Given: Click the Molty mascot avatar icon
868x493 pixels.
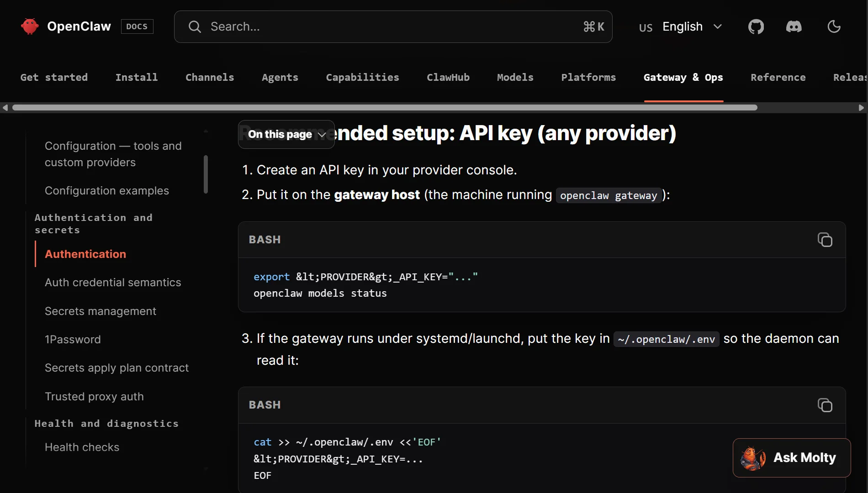Looking at the screenshot, I should coord(753,458).
